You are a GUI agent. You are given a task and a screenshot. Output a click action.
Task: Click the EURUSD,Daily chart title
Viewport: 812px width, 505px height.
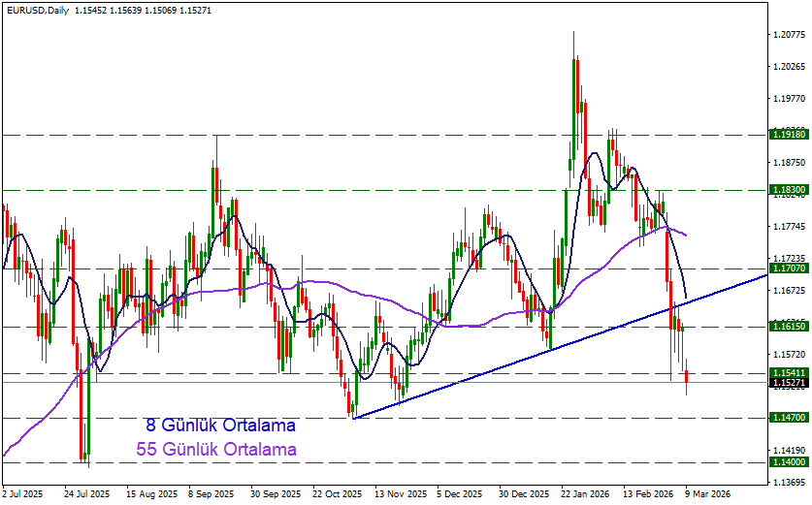click(x=37, y=8)
